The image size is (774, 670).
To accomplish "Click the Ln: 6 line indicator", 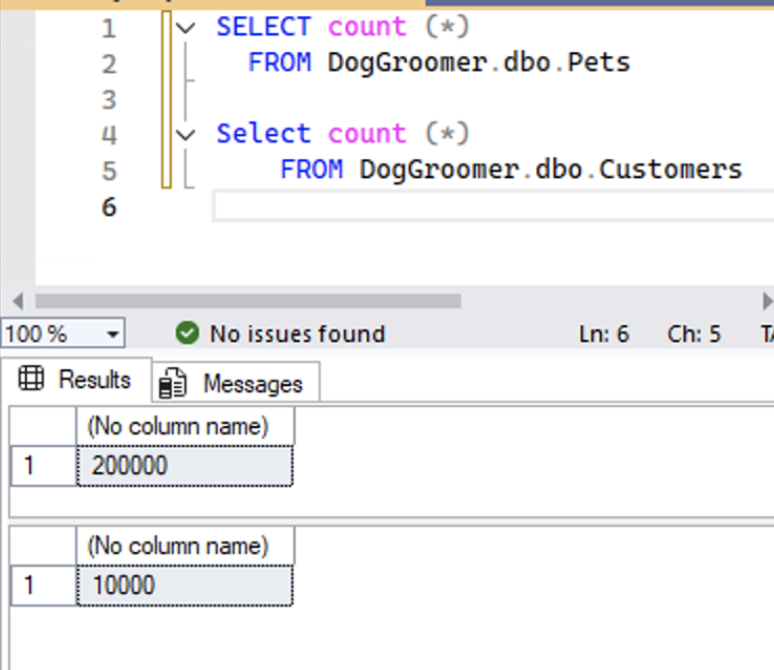I will [604, 334].
